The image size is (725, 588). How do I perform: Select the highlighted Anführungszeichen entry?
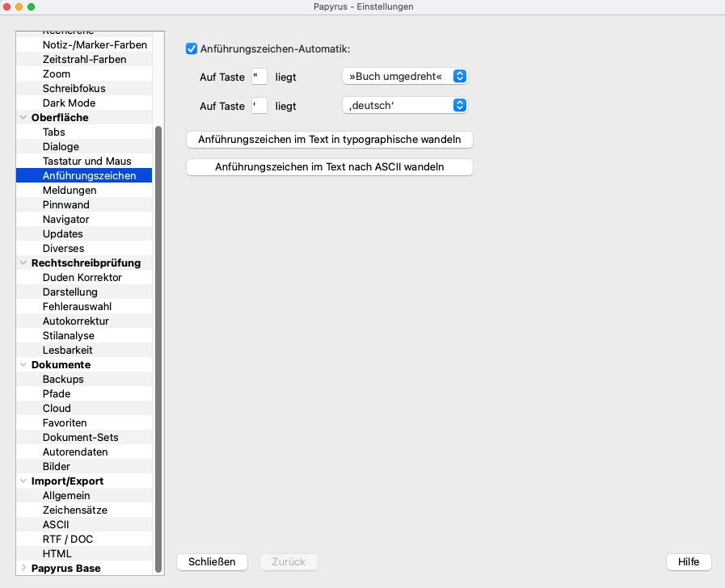(84, 175)
